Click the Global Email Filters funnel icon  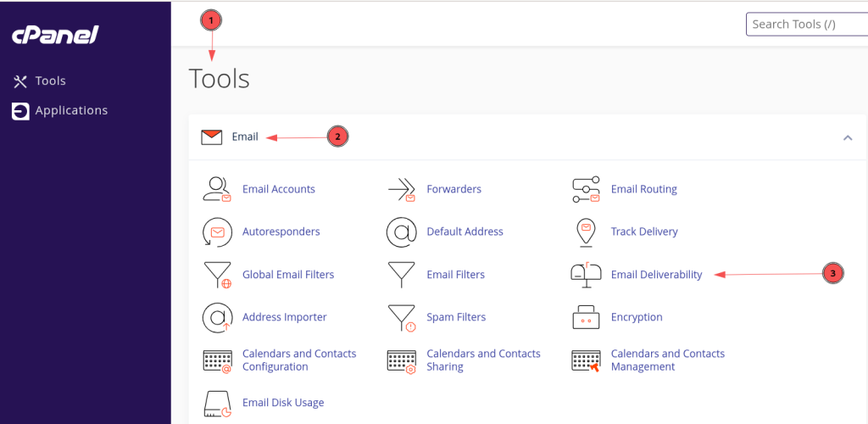click(x=217, y=275)
